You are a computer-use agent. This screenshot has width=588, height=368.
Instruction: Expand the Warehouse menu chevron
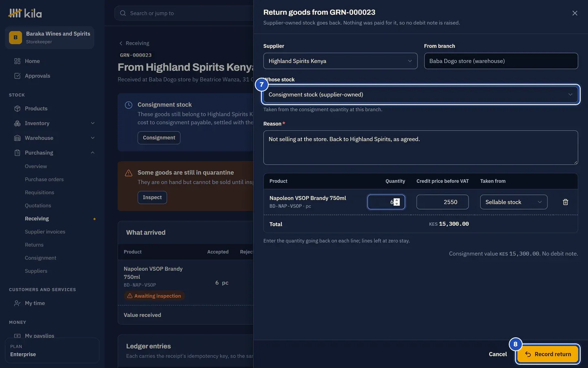[93, 138]
